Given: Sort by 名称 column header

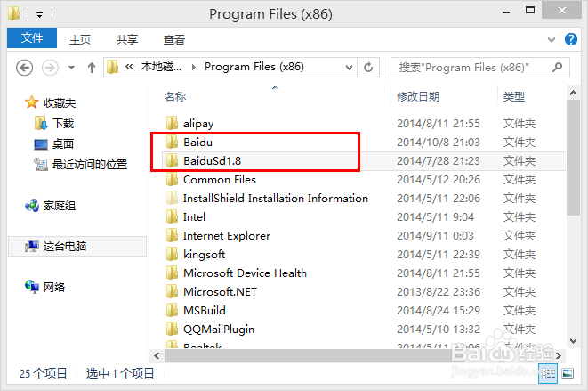Looking at the screenshot, I should [x=176, y=96].
